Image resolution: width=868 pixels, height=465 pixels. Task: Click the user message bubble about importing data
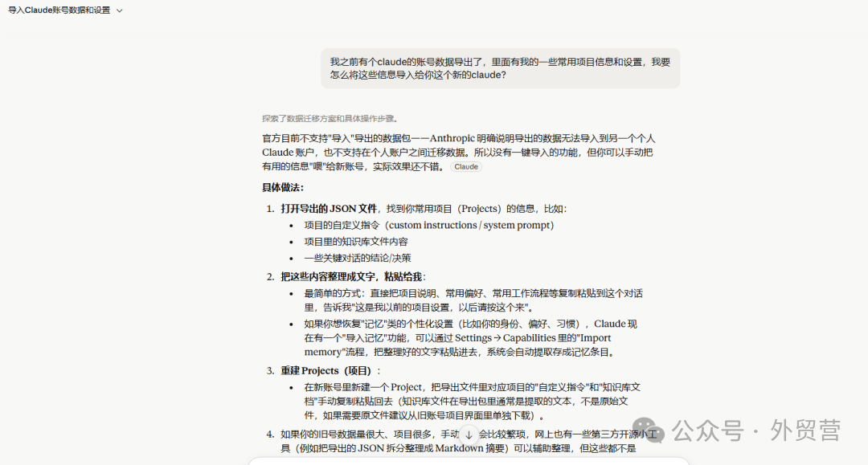pos(501,68)
